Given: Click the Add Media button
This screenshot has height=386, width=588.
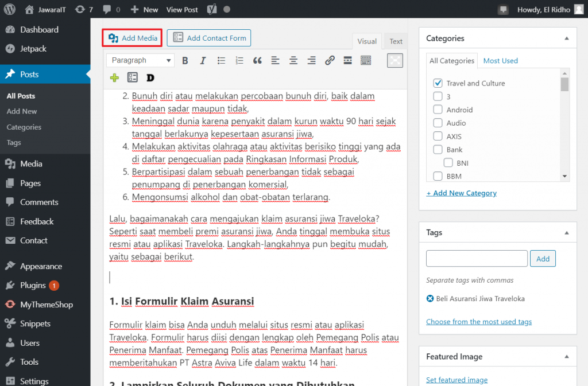Looking at the screenshot, I should [131, 38].
